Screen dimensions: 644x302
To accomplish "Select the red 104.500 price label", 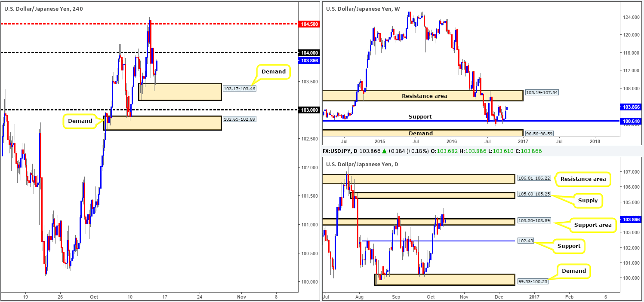I will pyautogui.click(x=308, y=24).
